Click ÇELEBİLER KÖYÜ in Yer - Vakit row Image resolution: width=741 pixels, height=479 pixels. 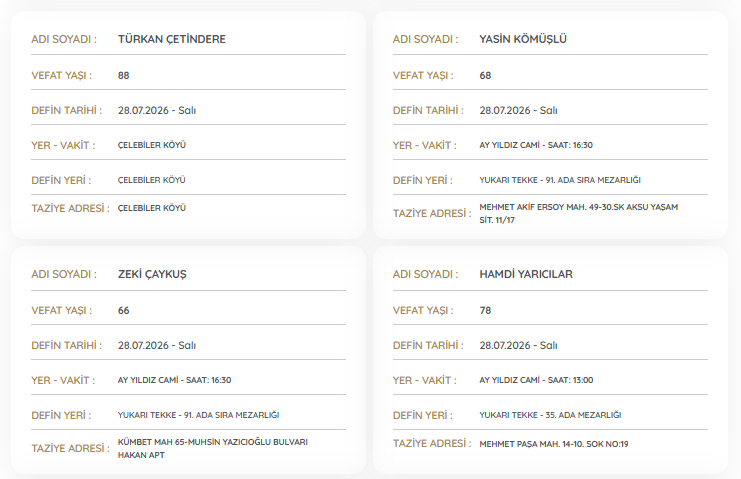(152, 145)
